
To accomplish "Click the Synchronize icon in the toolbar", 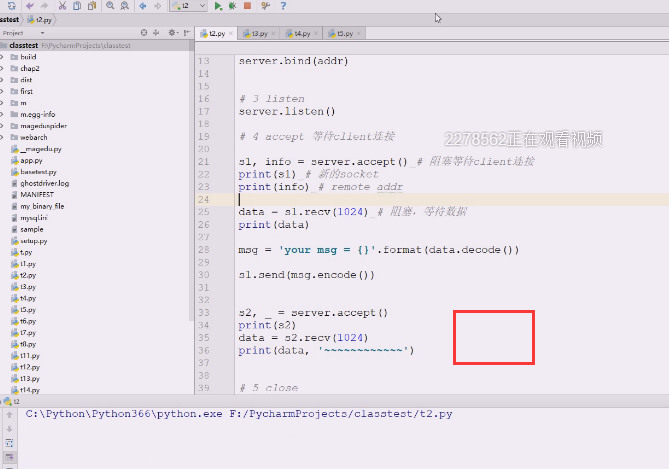I will click(12, 6).
